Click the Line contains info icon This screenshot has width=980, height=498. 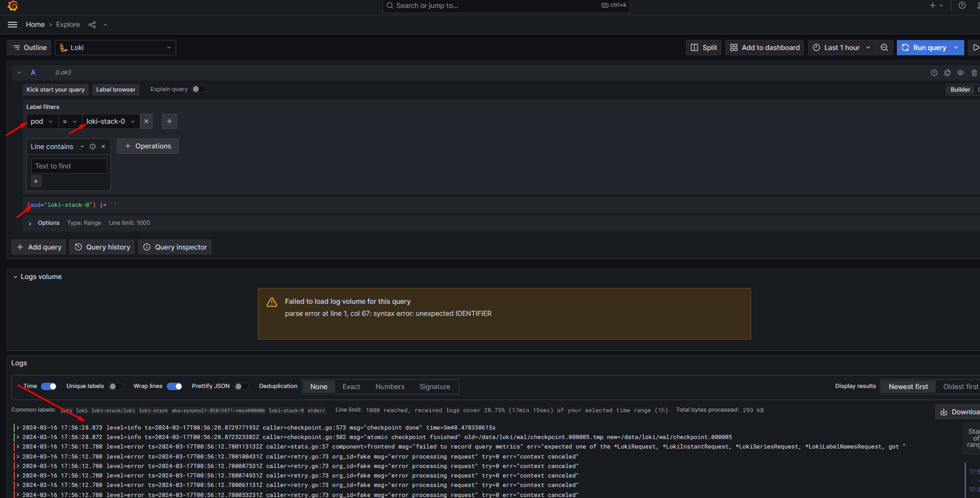(x=93, y=146)
